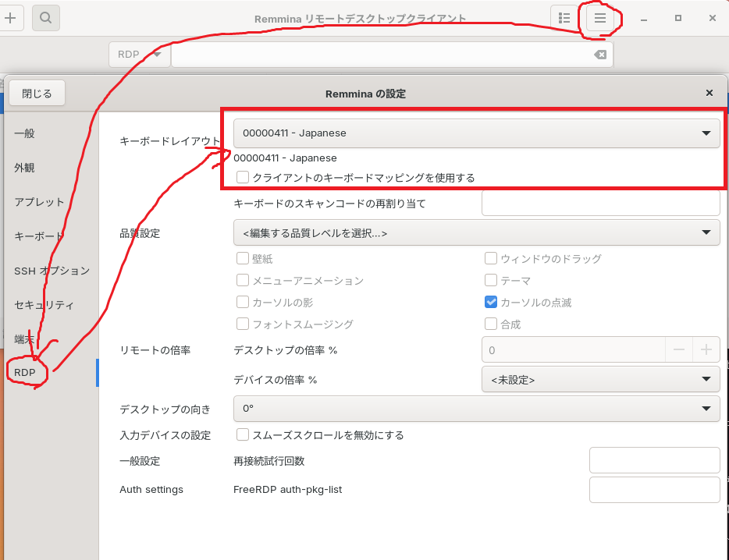
Task: Click the デスクトップの倍率 % value field
Action: [x=574, y=350]
